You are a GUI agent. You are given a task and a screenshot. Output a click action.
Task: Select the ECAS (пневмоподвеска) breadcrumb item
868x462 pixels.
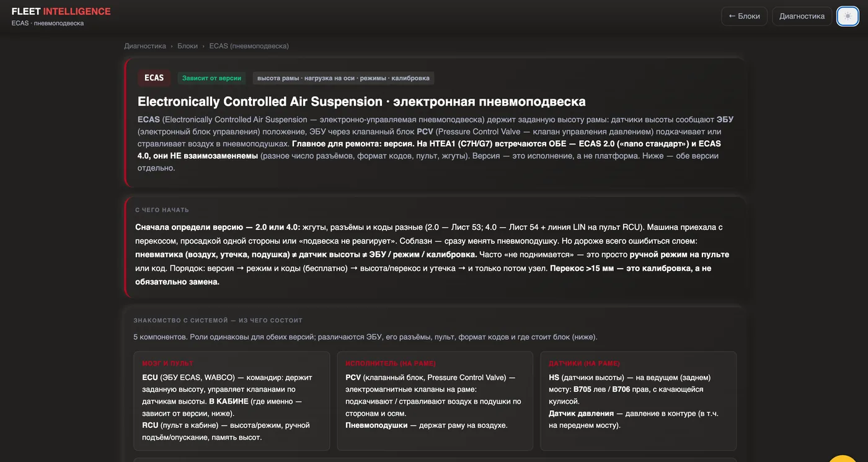tap(249, 46)
